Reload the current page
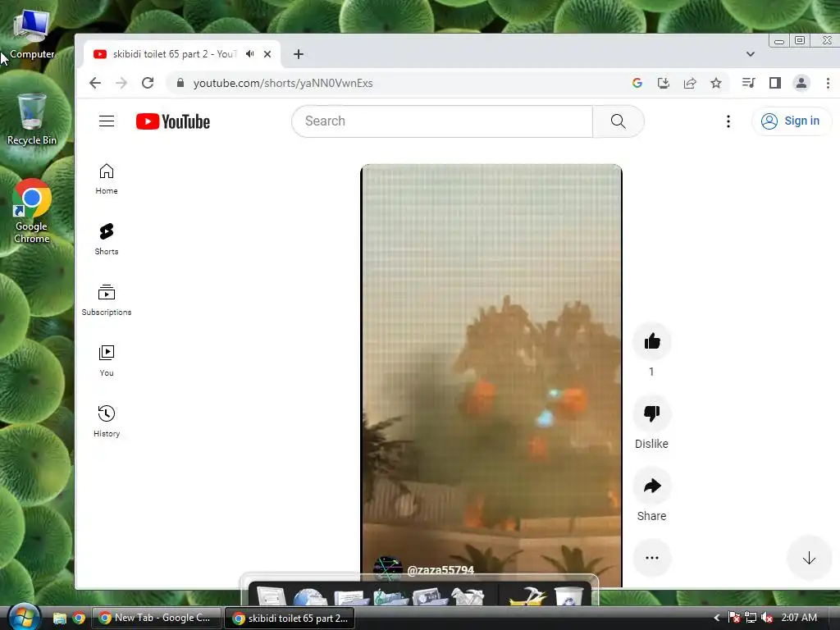Screen dimensions: 840x630 pyautogui.click(x=148, y=83)
